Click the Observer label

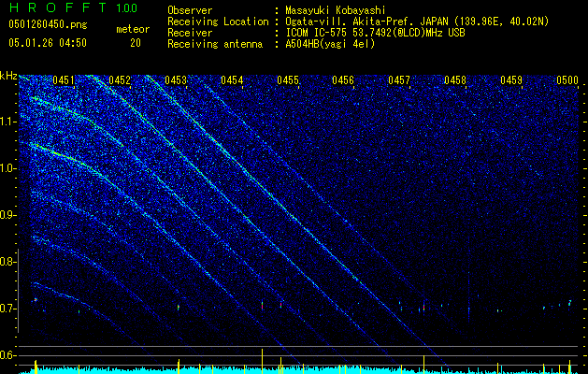tap(190, 10)
